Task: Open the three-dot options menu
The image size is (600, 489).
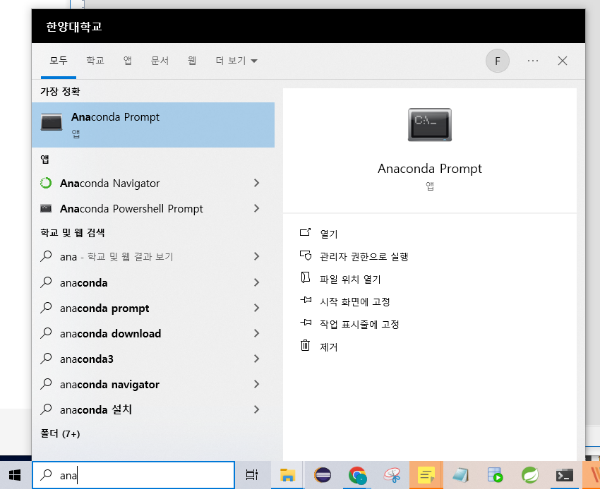Action: tap(533, 61)
